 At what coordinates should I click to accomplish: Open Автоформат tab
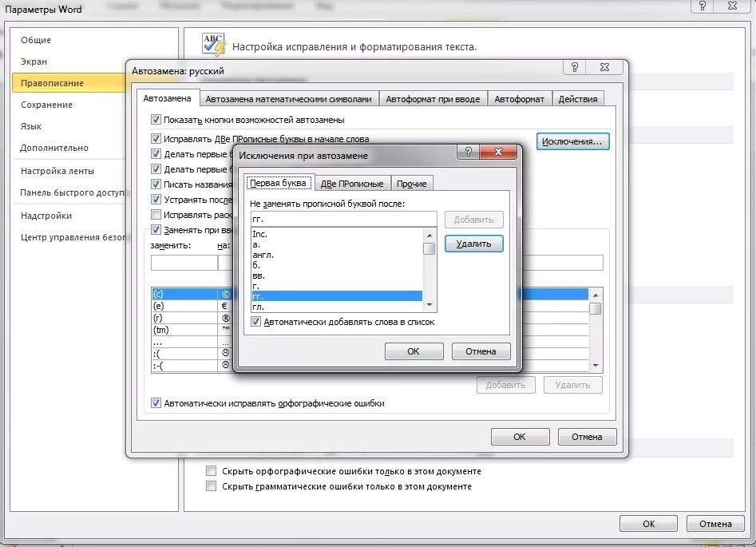pyautogui.click(x=519, y=99)
